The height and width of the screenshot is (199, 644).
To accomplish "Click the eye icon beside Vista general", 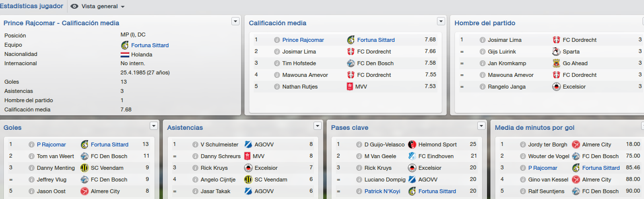I will (74, 6).
